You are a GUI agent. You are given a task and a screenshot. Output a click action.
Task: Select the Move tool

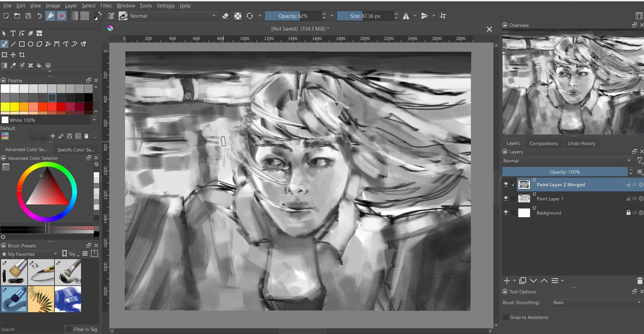(13, 55)
